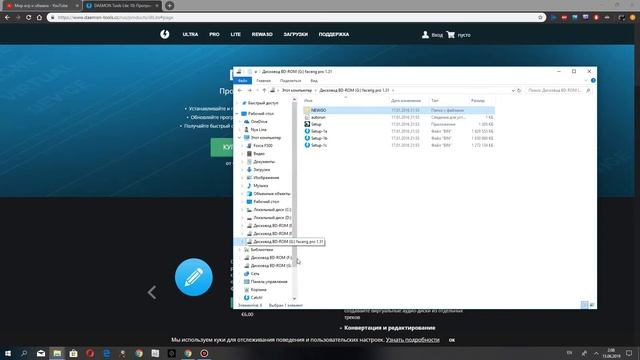The image size is (640, 360).
Task: Select Панель управления in the navigation pane
Action: coord(269,282)
